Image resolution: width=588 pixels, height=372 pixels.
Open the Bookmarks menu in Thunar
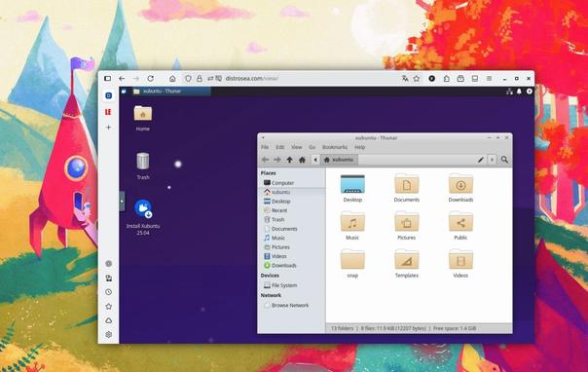coord(335,147)
